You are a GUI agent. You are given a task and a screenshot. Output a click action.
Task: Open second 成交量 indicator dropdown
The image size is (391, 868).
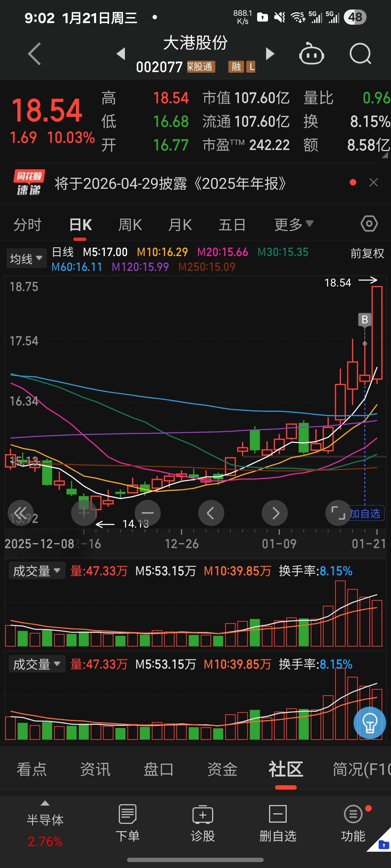(x=37, y=664)
